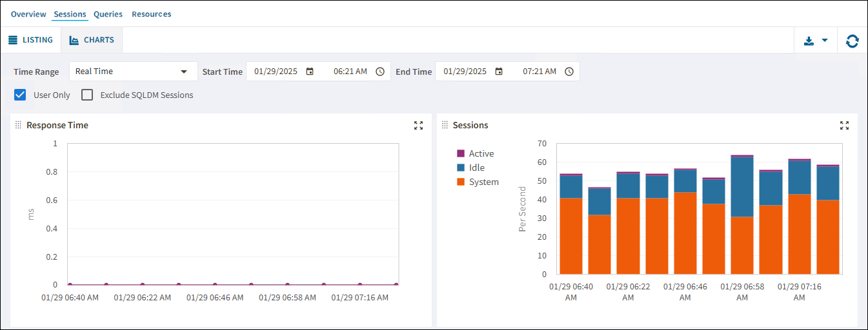Image resolution: width=868 pixels, height=330 pixels.
Task: Select the Charts view tab
Action: [x=92, y=40]
